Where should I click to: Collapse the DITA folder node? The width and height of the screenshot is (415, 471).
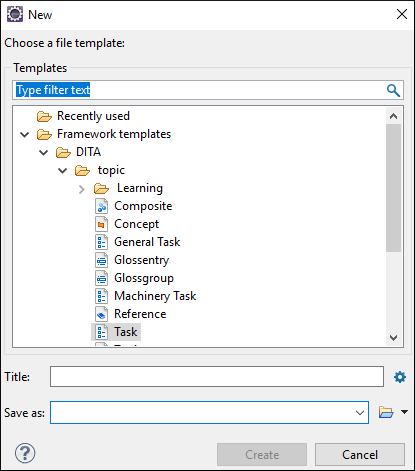[x=44, y=153]
